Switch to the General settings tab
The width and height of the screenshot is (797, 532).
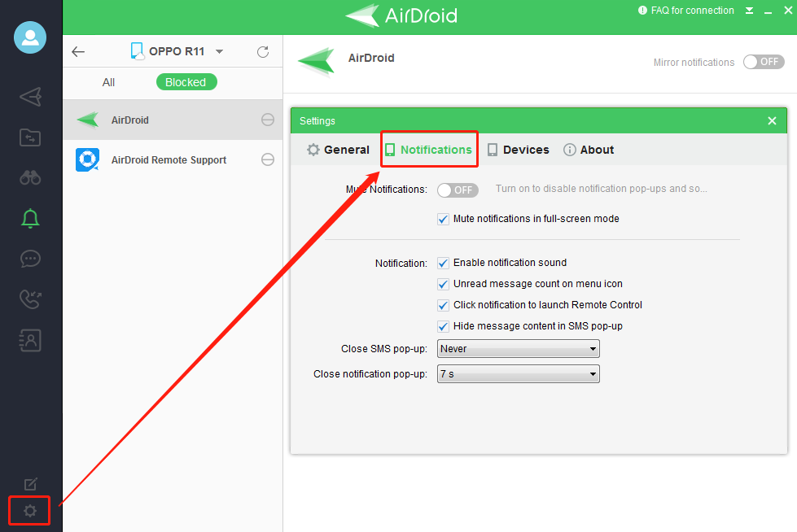click(x=338, y=150)
